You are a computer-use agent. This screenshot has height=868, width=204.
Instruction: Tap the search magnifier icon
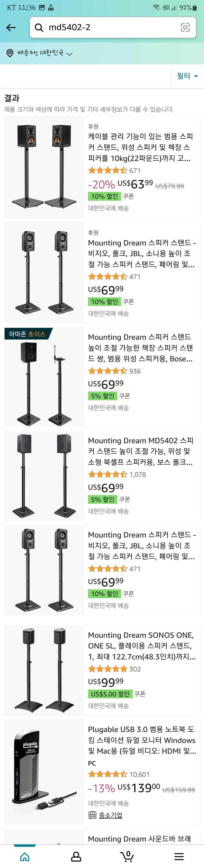click(39, 28)
